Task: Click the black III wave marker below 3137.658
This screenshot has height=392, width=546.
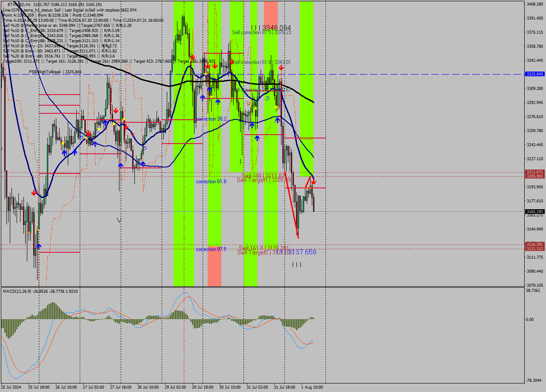Action: pyautogui.click(x=296, y=265)
